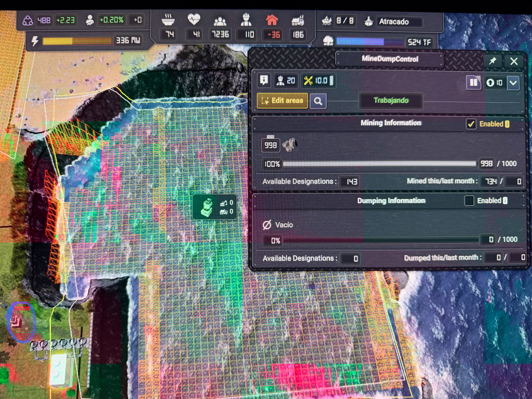Click the mining capacity progress bar
The image size is (532, 399).
380,164
